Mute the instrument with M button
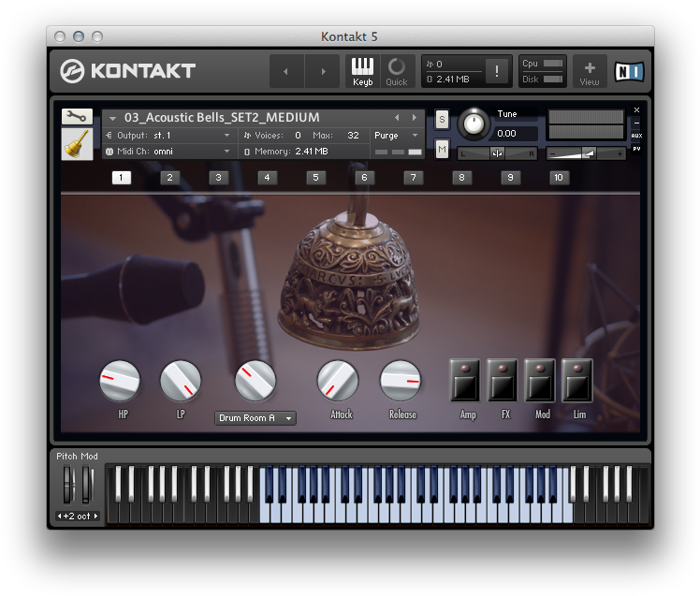Screen dimensions: 700x596 click(442, 148)
